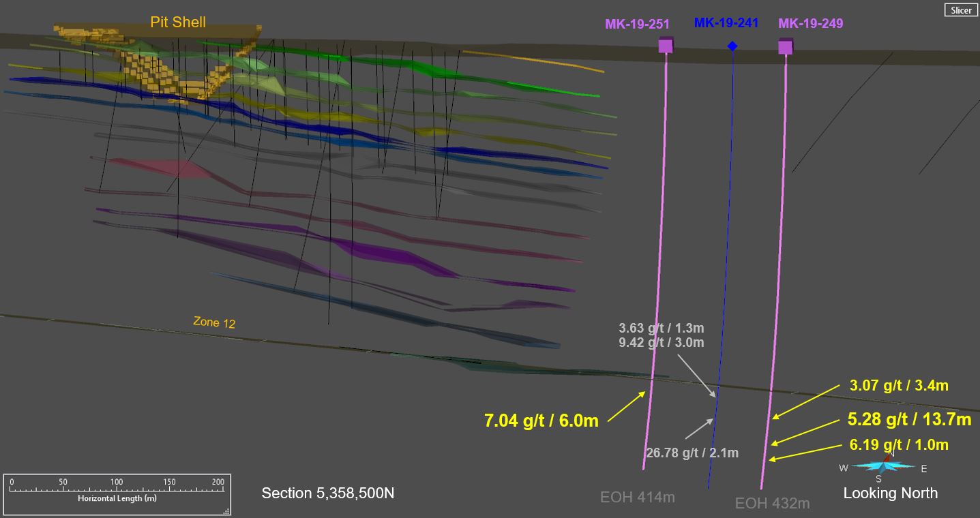Click the Horizontal Length scale bar
The width and height of the screenshot is (980, 518).
click(x=117, y=491)
